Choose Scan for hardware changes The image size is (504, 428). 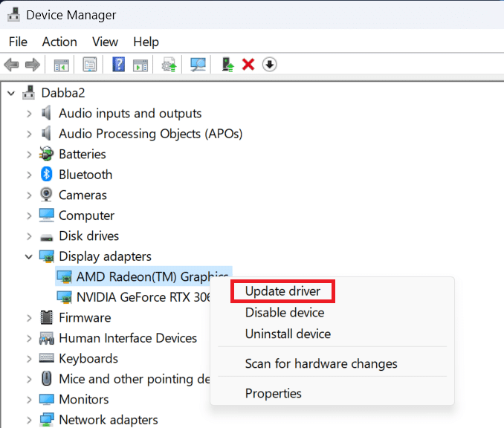(x=321, y=364)
